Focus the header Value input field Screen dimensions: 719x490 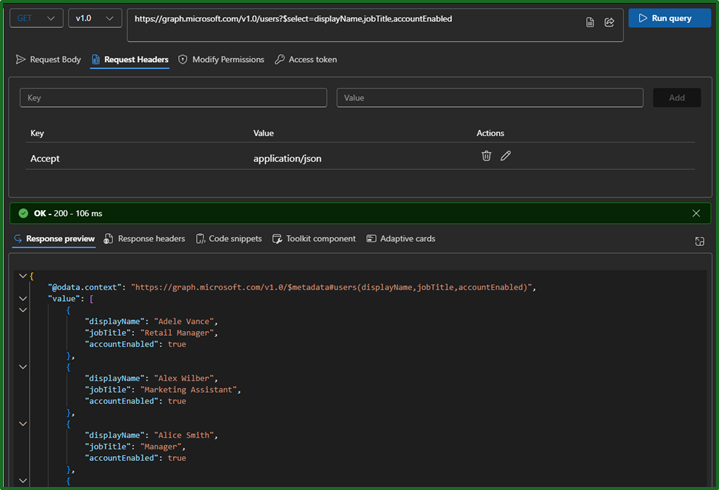coord(490,98)
